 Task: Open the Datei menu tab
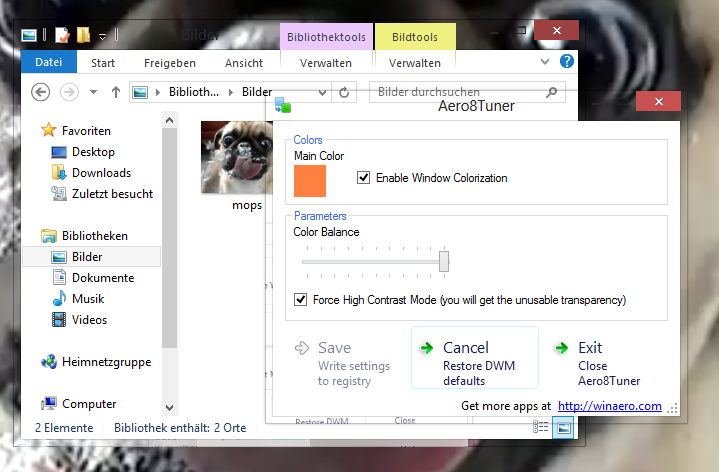pos(48,62)
